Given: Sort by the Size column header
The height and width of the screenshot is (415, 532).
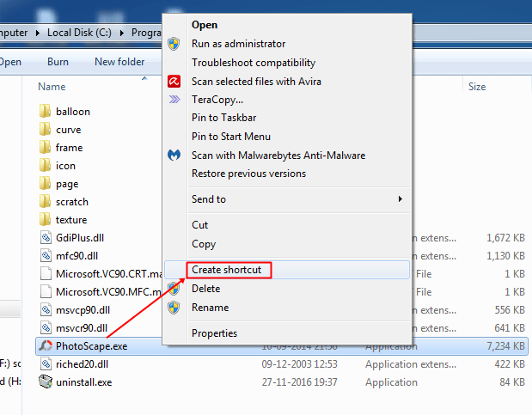Looking at the screenshot, I should coord(477,87).
